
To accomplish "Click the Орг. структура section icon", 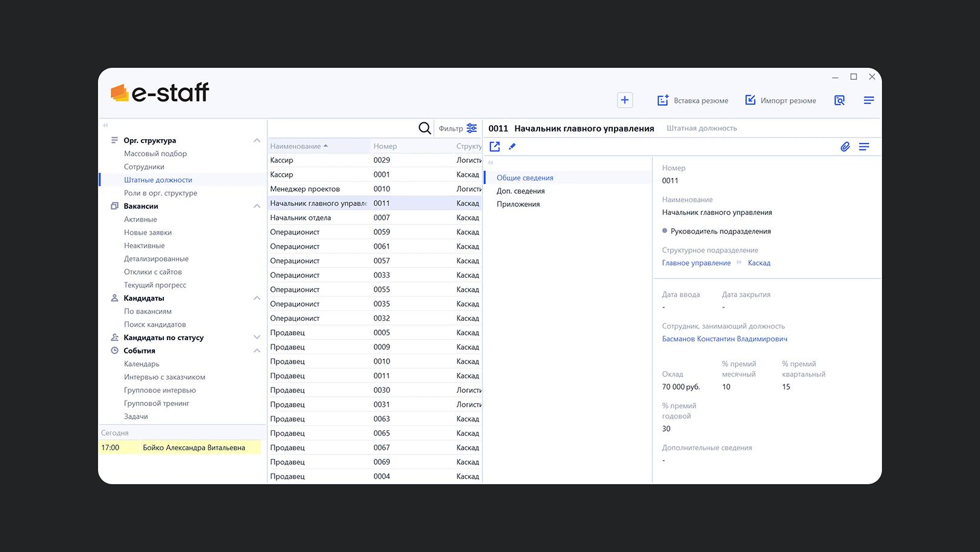I will 114,140.
